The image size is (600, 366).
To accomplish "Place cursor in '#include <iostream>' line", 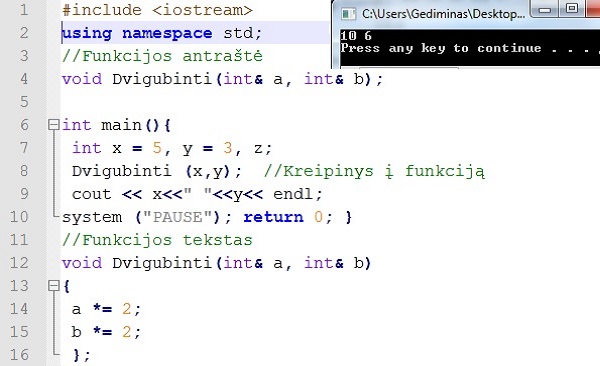I will 157,10.
